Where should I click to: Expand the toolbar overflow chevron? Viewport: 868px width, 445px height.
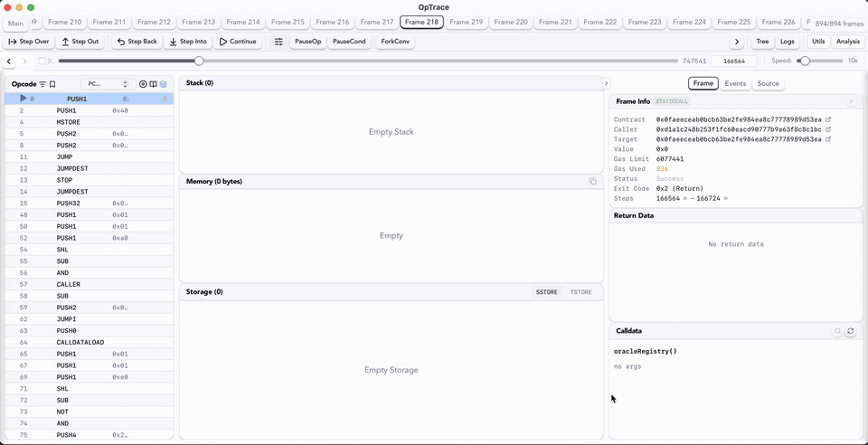pyautogui.click(x=737, y=42)
